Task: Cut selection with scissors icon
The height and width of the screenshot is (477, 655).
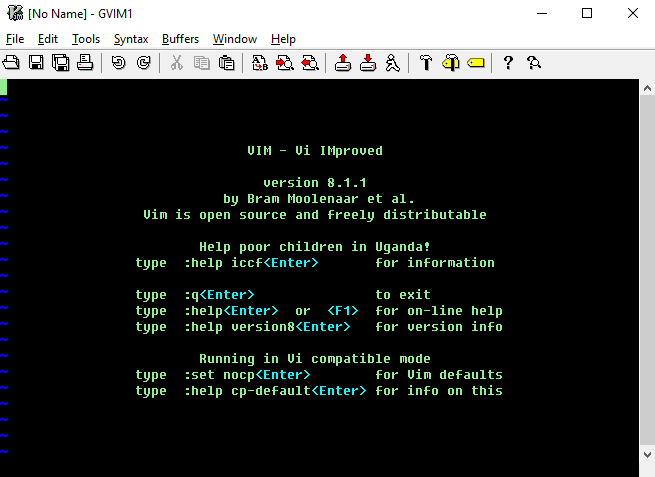Action: [x=177, y=63]
